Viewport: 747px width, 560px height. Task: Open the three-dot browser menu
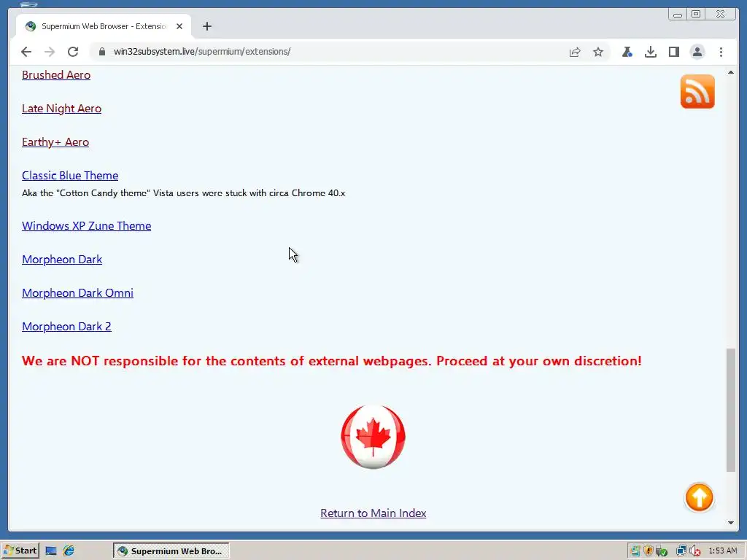pos(721,52)
